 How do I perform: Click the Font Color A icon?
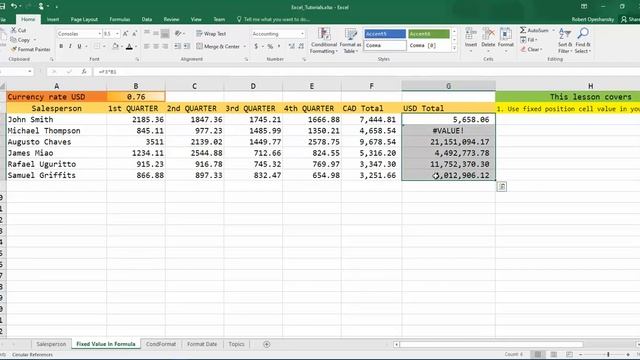[129, 46]
